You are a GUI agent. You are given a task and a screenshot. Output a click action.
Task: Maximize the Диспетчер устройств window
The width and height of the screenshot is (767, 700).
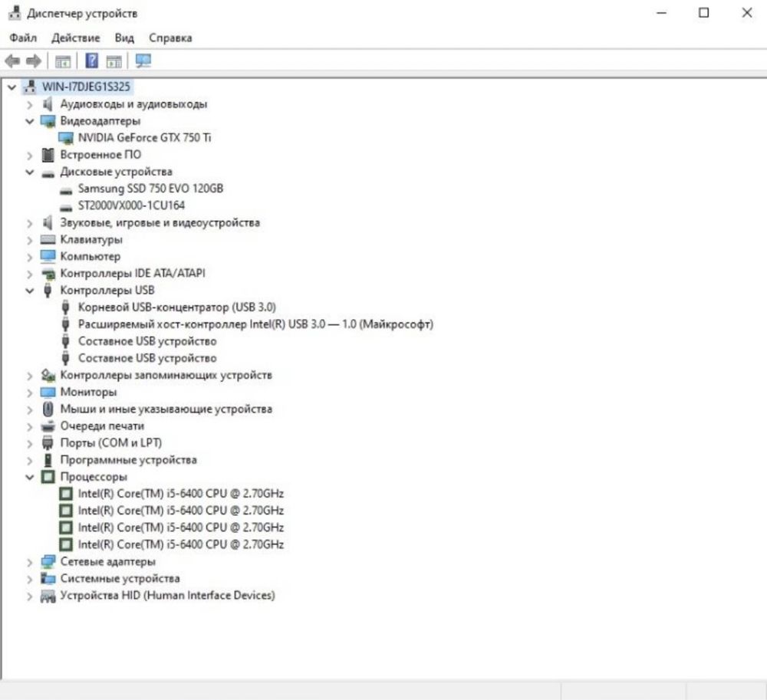click(704, 13)
